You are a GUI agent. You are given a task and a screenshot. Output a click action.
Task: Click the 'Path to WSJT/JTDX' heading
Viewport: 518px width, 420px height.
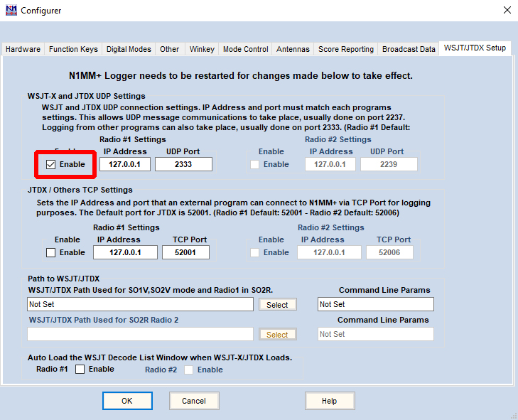pos(63,279)
